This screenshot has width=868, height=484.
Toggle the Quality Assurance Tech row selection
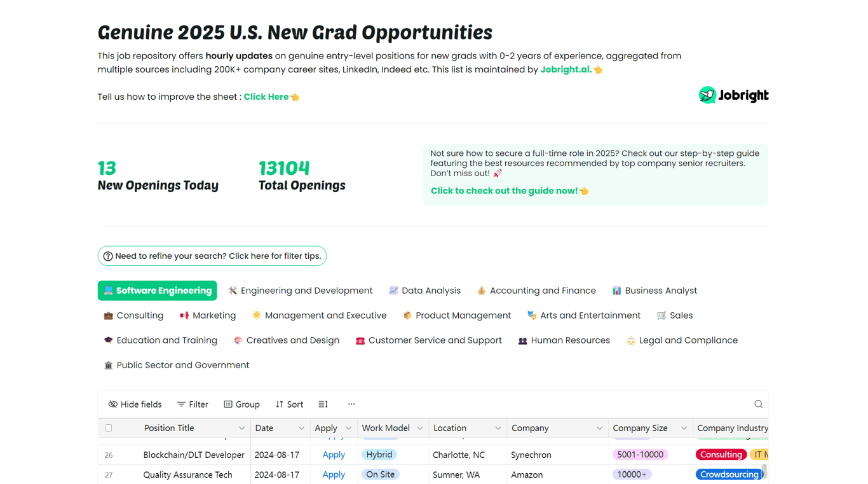coord(109,474)
